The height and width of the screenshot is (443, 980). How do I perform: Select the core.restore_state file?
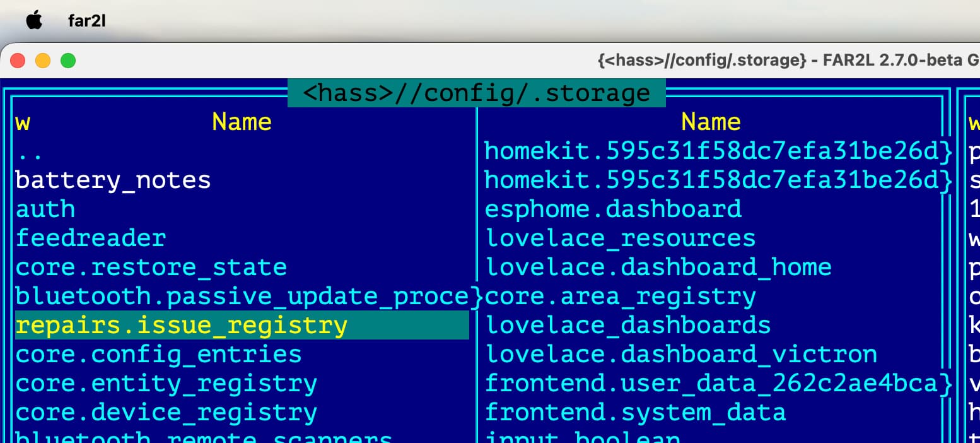point(151,268)
